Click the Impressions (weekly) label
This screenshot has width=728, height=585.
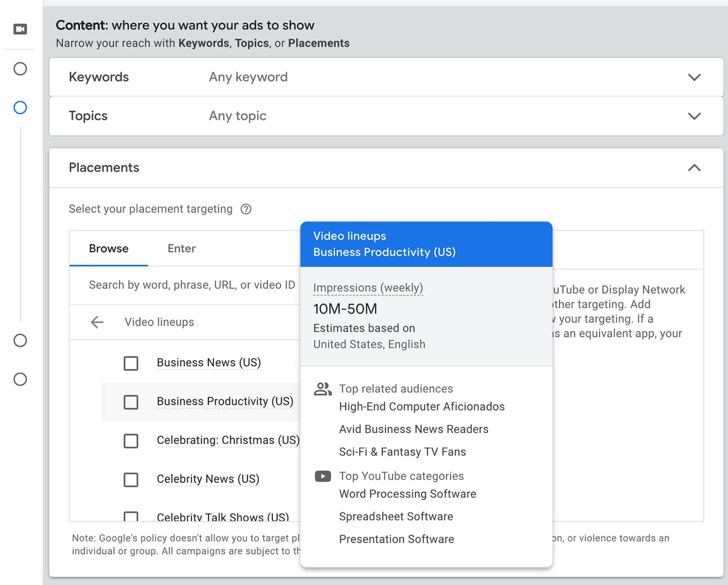368,288
